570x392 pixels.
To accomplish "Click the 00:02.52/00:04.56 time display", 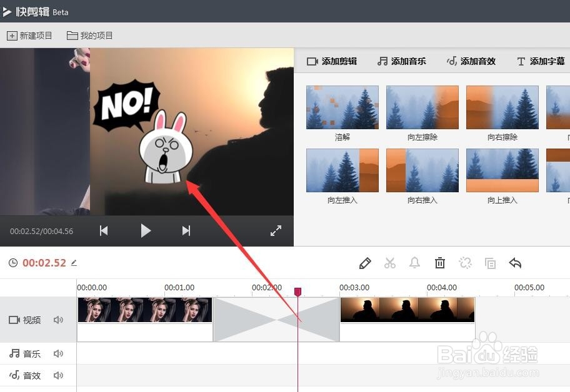I will coord(41,231).
